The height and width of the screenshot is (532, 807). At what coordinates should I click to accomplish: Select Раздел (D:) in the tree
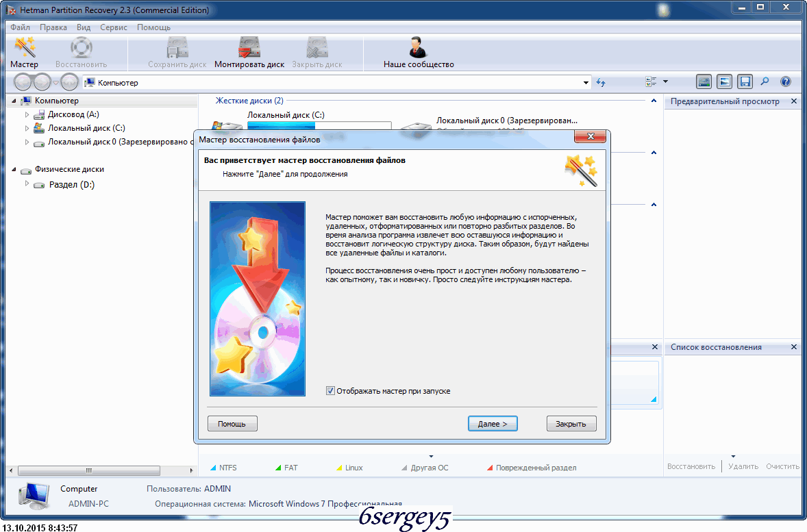tap(72, 185)
